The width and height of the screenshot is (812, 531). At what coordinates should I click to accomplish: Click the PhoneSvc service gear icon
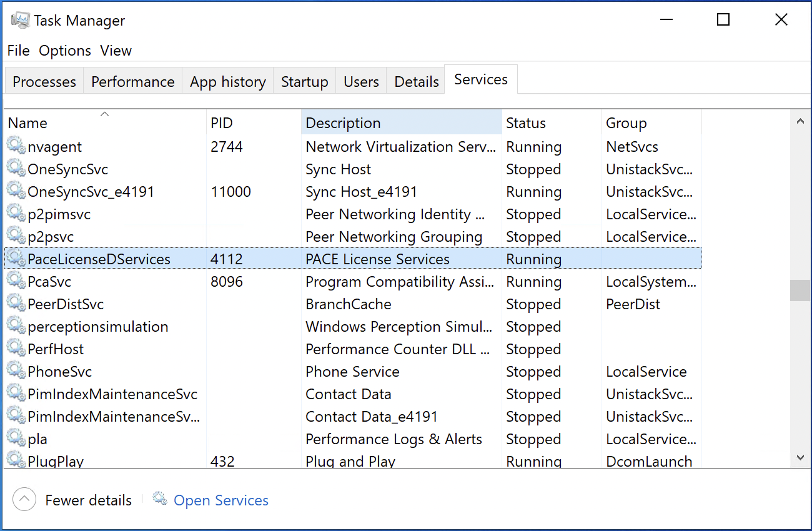tap(16, 371)
